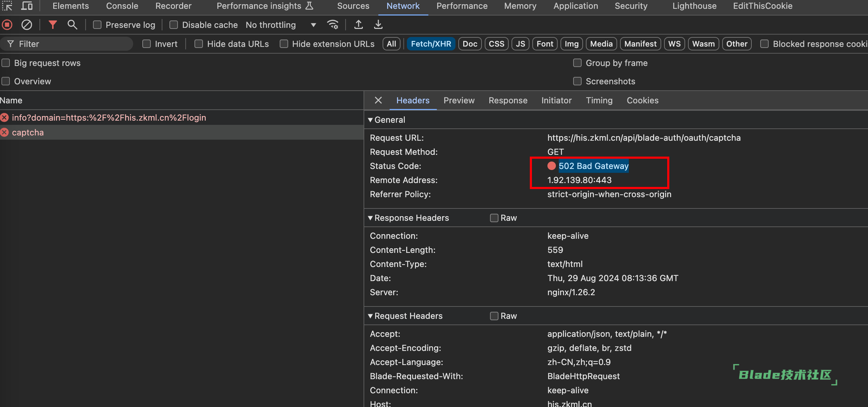Screen dimensions: 868x407
Task: Enable Screenshots capture checkbox
Action: (577, 81)
